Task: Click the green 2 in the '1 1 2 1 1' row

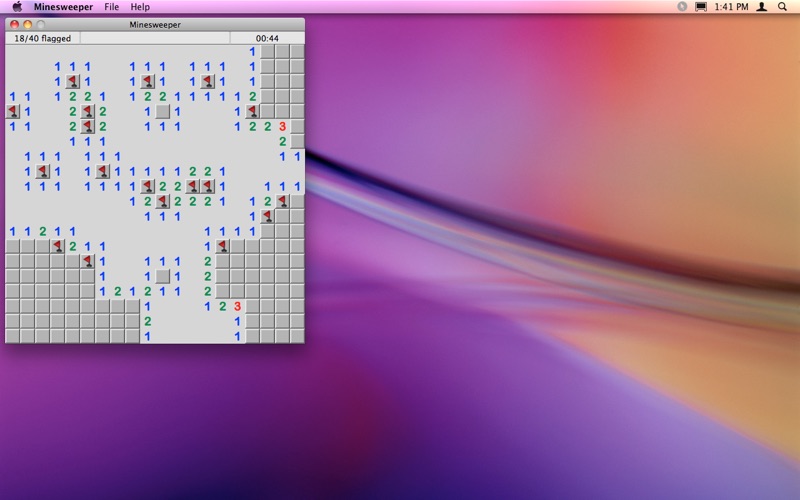Action: point(43,231)
